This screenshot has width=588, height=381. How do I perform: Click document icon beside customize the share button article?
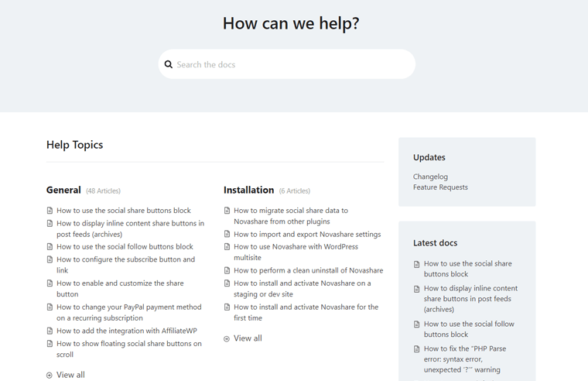tap(50, 283)
